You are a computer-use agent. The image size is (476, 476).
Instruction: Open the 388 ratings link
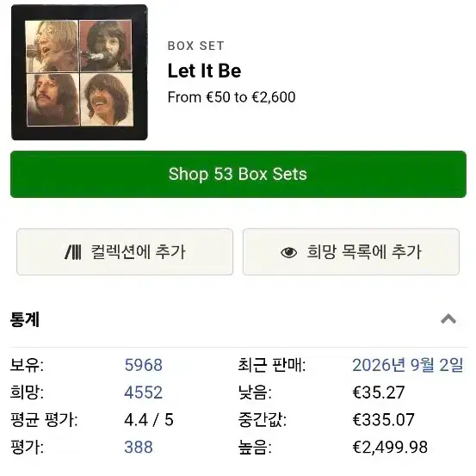coord(139,447)
